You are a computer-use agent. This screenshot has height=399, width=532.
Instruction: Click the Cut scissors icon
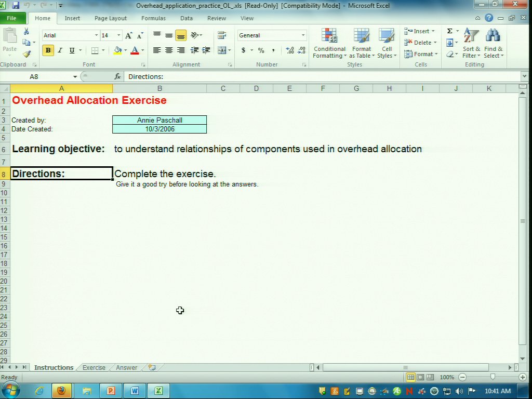pyautogui.click(x=26, y=32)
